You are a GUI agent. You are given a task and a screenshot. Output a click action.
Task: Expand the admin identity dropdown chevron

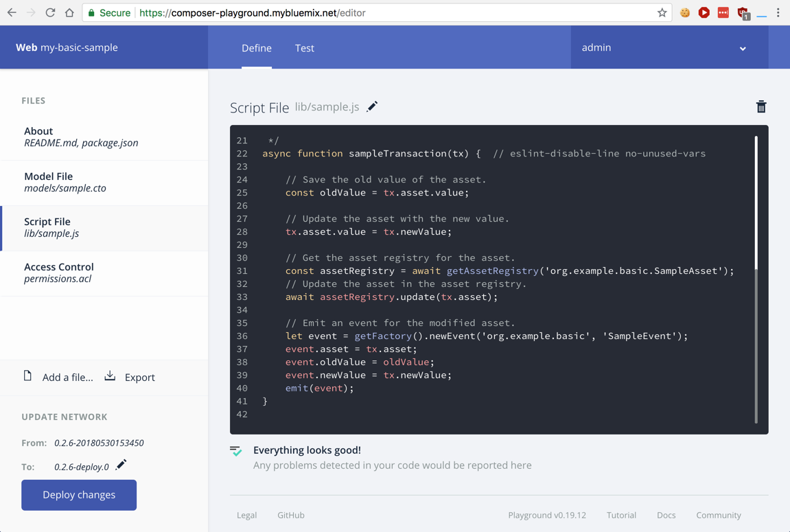(743, 48)
